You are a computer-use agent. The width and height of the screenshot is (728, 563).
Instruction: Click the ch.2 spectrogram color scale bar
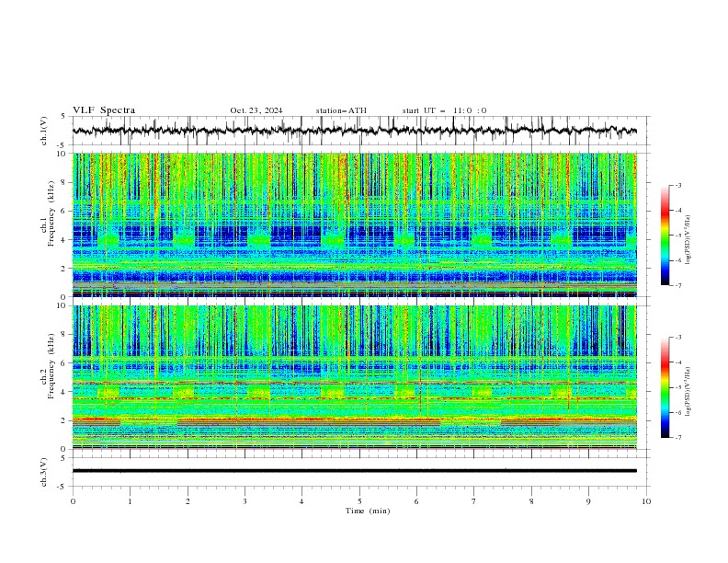tap(665, 387)
